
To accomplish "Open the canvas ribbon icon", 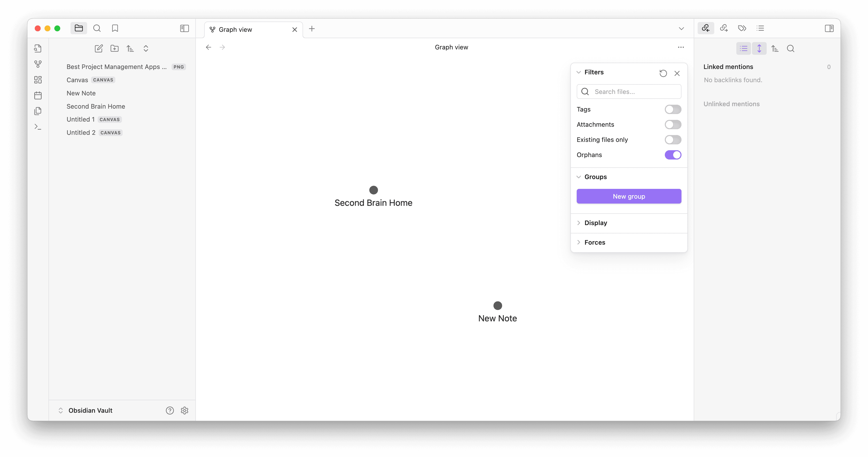I will [38, 80].
